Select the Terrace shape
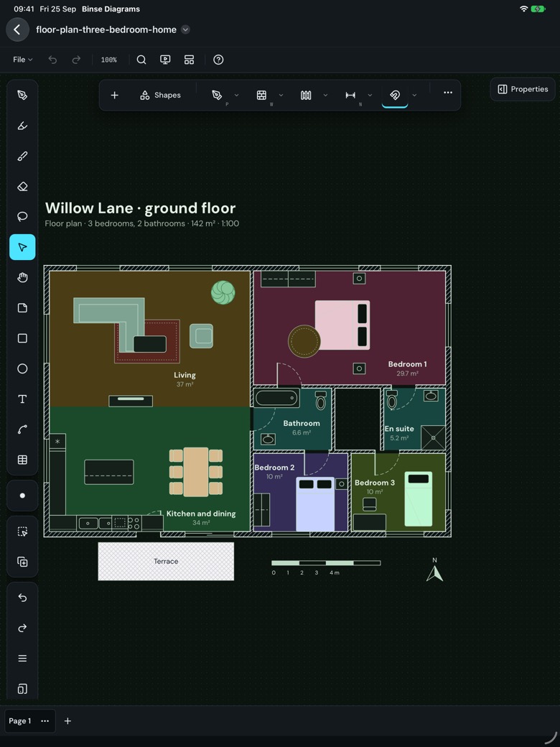This screenshot has height=747, width=560. [166, 561]
